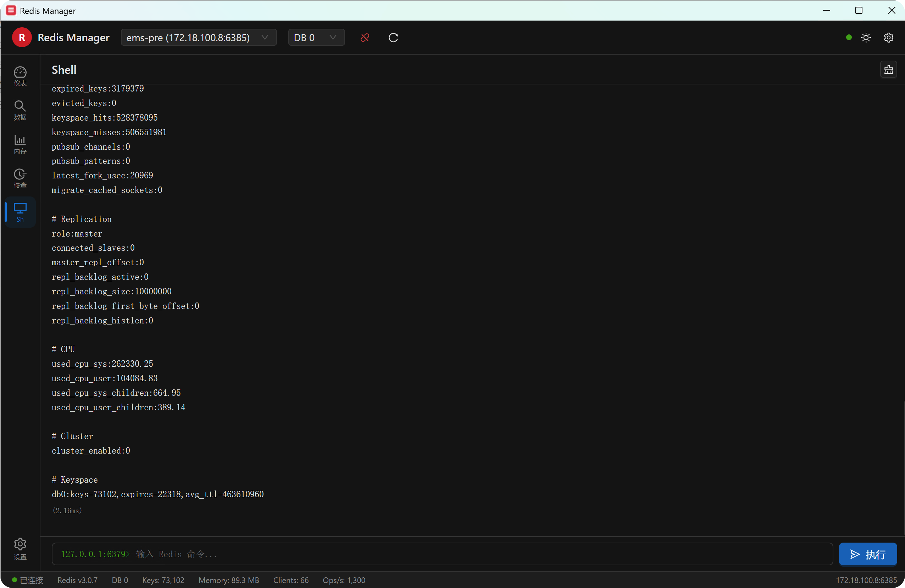Minimize the Redis Manager window
Screen dimensions: 905x588
[826, 10]
